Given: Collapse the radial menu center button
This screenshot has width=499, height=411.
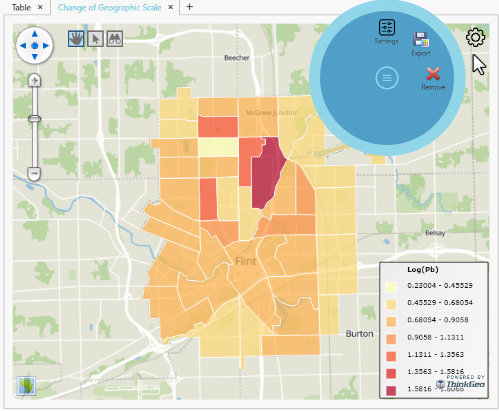Looking at the screenshot, I should [387, 78].
